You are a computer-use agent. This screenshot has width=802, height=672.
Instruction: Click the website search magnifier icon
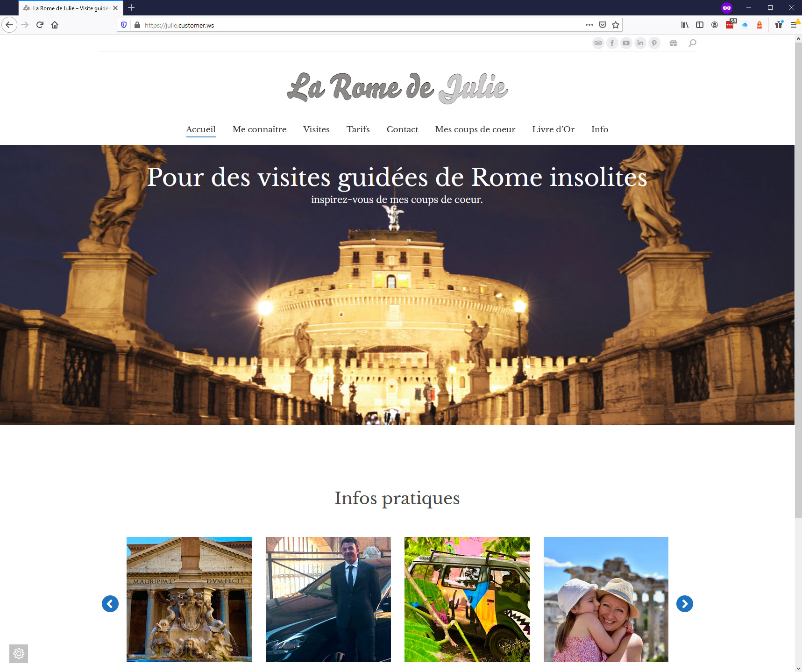coord(692,43)
